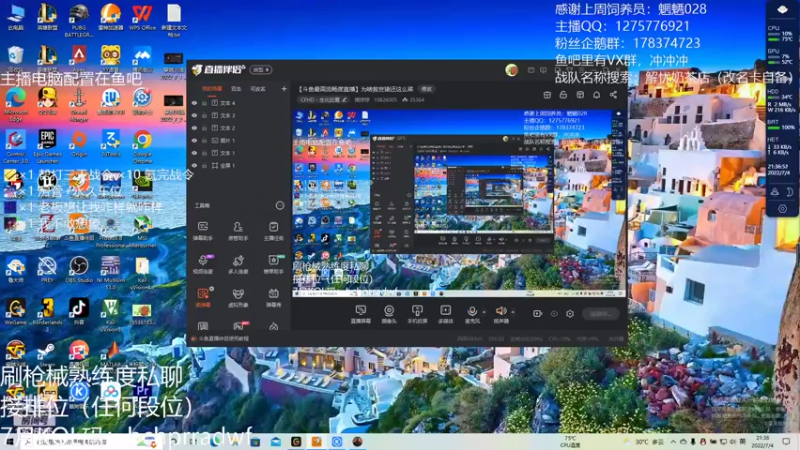The width and height of the screenshot is (800, 450).
Task: Expand speaker options dropdown arrow
Action: 512,312
